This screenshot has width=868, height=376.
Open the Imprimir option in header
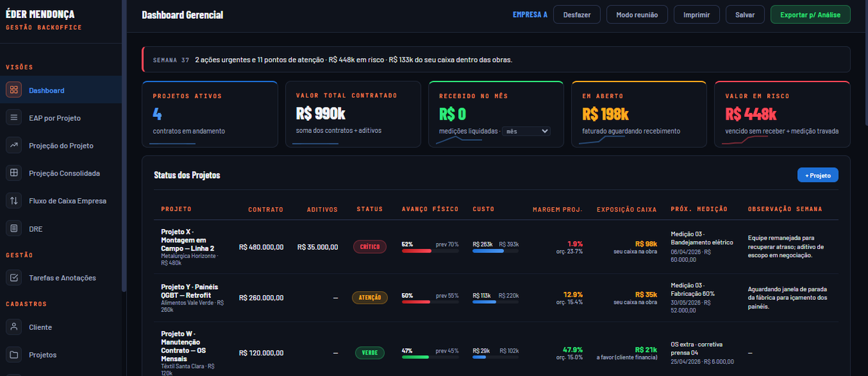[696, 15]
